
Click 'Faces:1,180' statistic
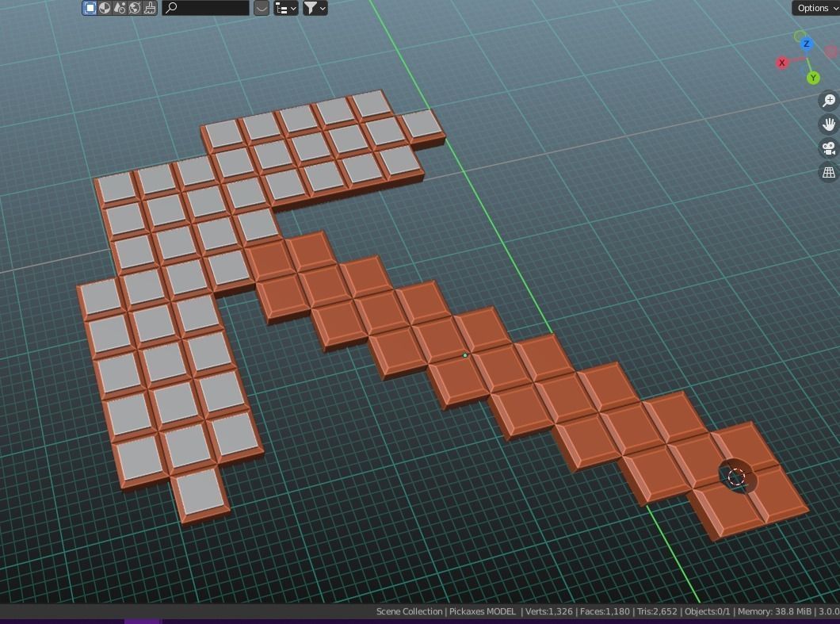coord(605,611)
